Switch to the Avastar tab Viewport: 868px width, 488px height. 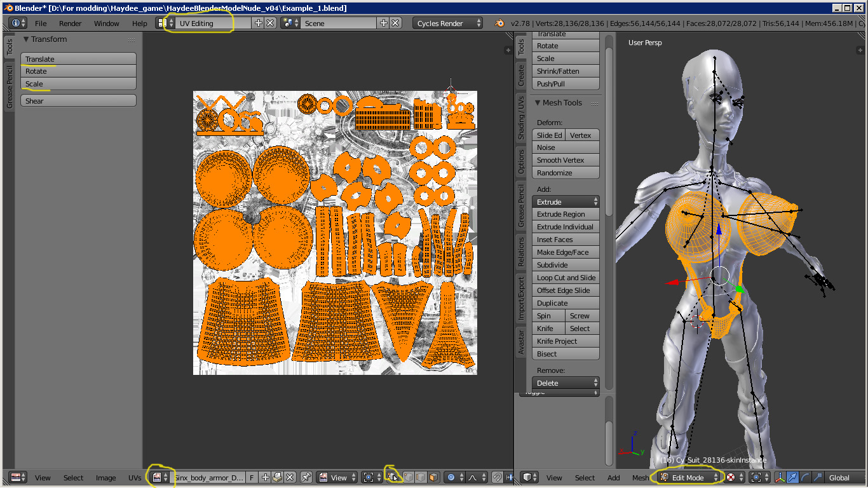coord(521,342)
